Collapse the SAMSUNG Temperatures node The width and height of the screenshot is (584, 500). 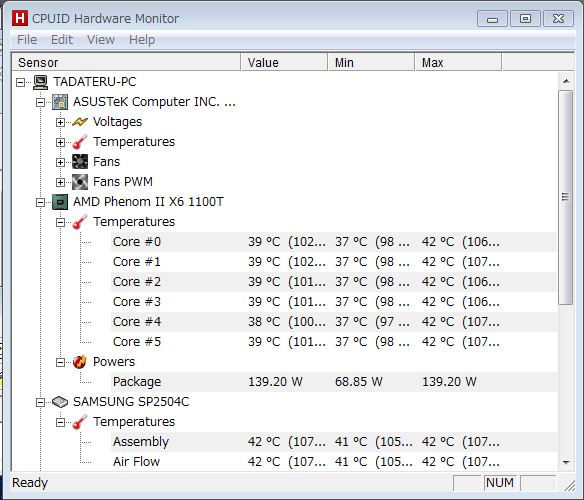[x=60, y=422]
